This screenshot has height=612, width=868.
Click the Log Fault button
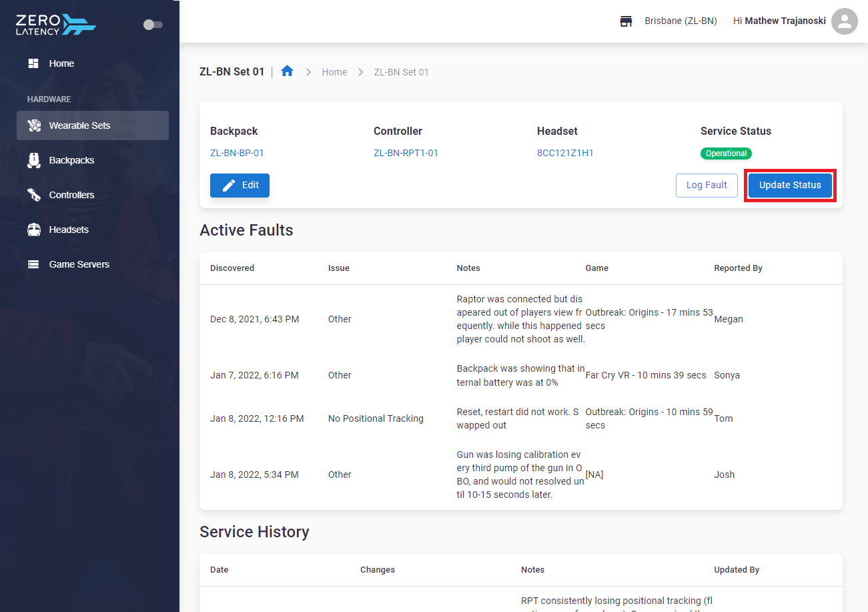click(707, 186)
